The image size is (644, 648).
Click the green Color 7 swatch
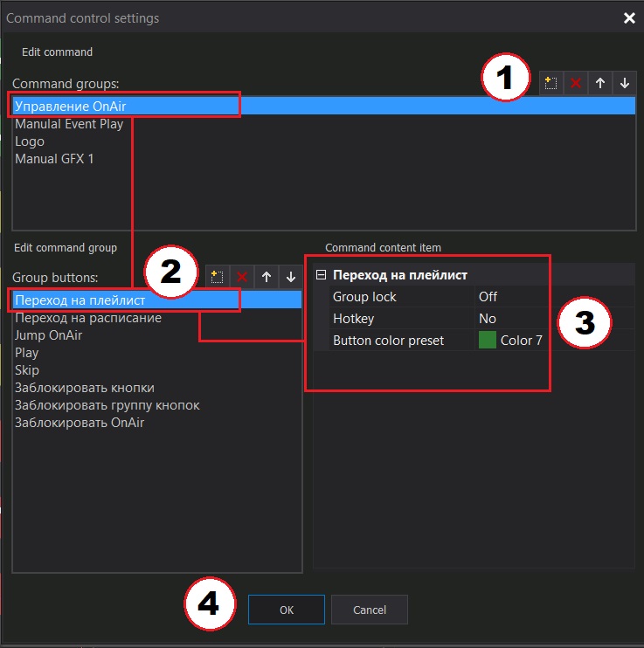[x=488, y=340]
